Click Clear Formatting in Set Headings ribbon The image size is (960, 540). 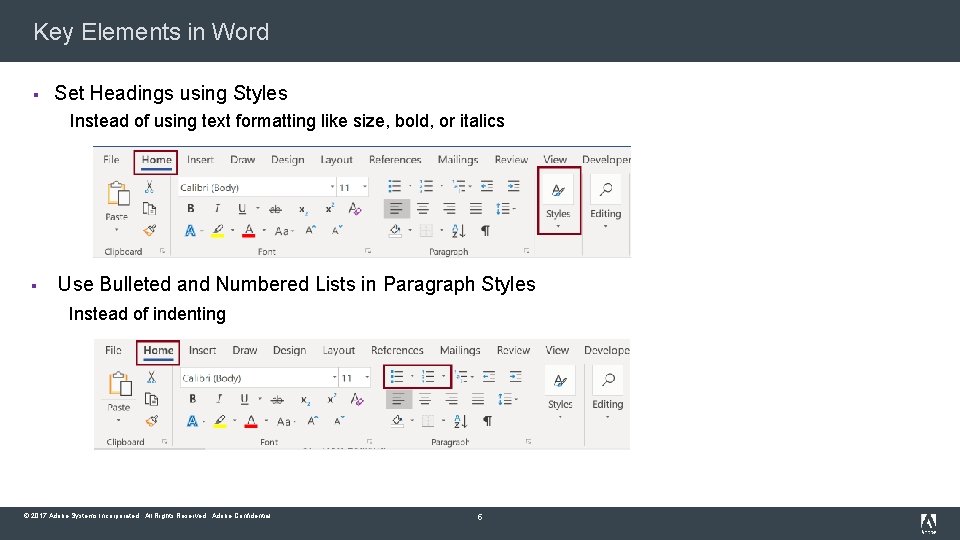click(354, 209)
